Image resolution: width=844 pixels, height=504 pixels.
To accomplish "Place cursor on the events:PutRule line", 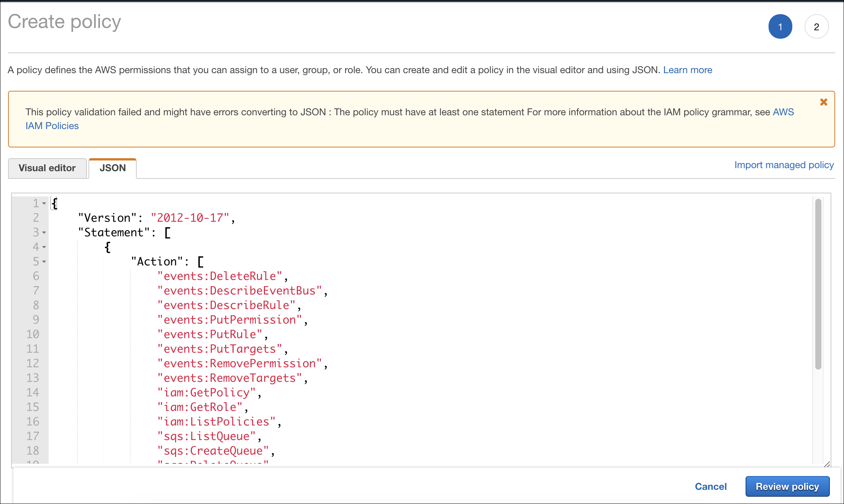I will coord(210,334).
